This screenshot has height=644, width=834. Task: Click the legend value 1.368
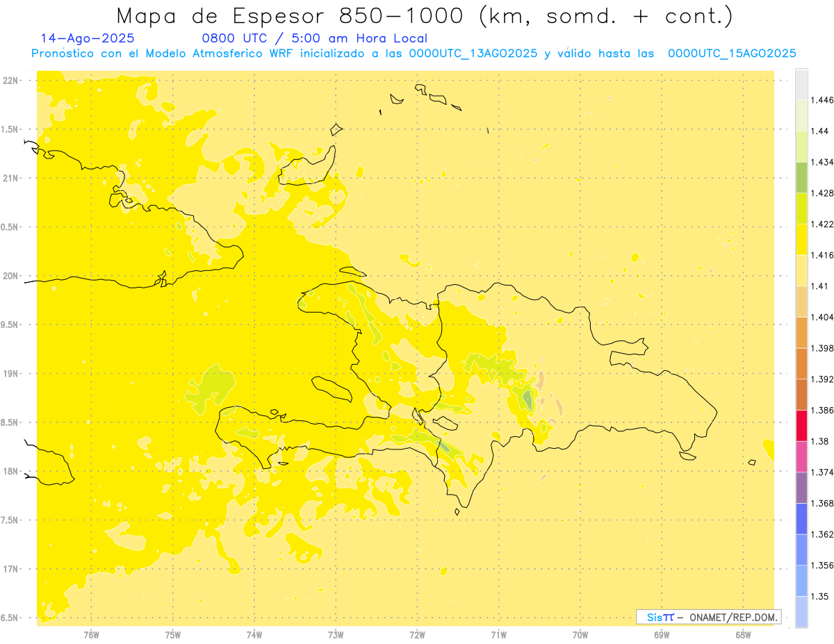click(824, 504)
